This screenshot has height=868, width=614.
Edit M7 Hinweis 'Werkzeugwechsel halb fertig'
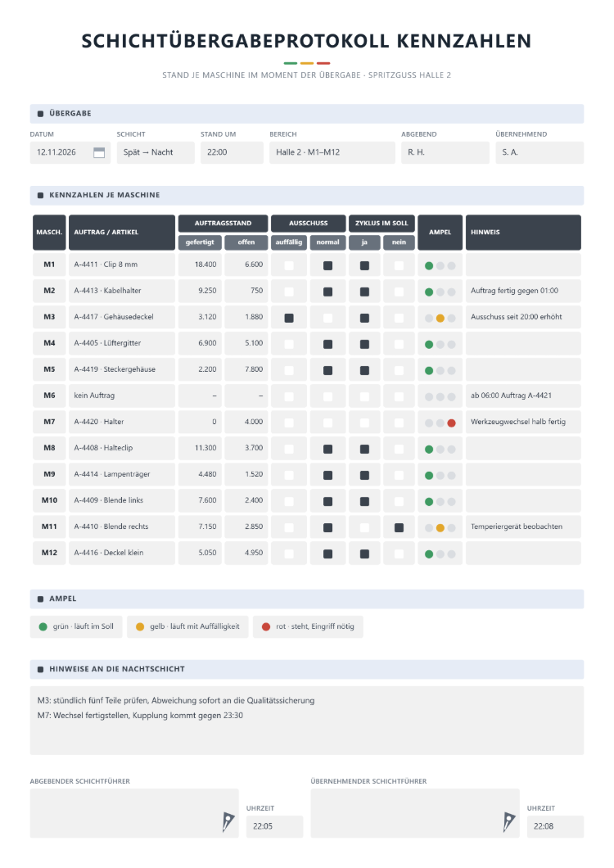(523, 422)
